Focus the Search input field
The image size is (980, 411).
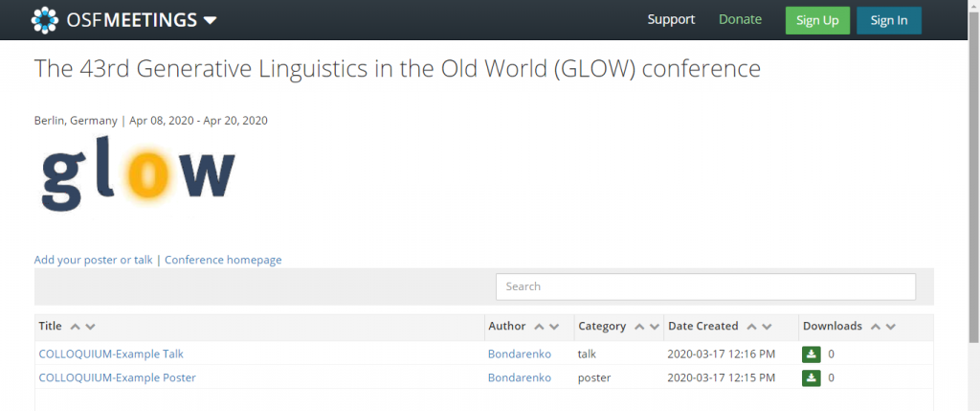pyautogui.click(x=705, y=286)
